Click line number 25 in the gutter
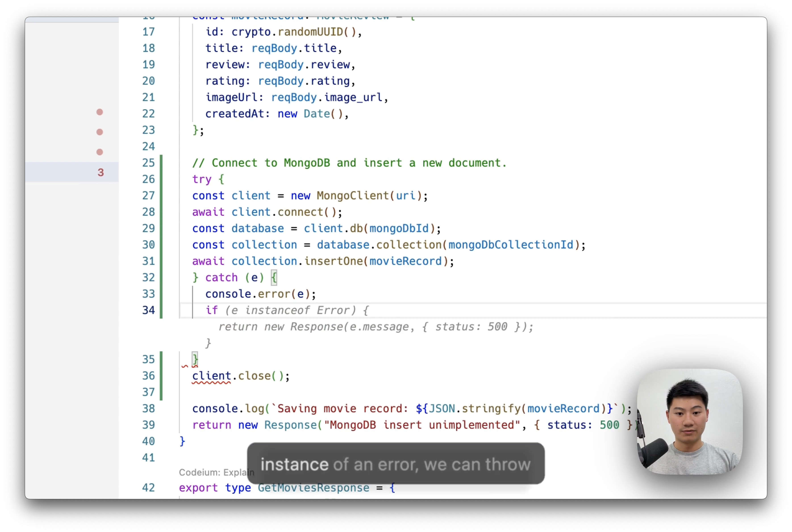792x532 pixels. click(x=149, y=163)
